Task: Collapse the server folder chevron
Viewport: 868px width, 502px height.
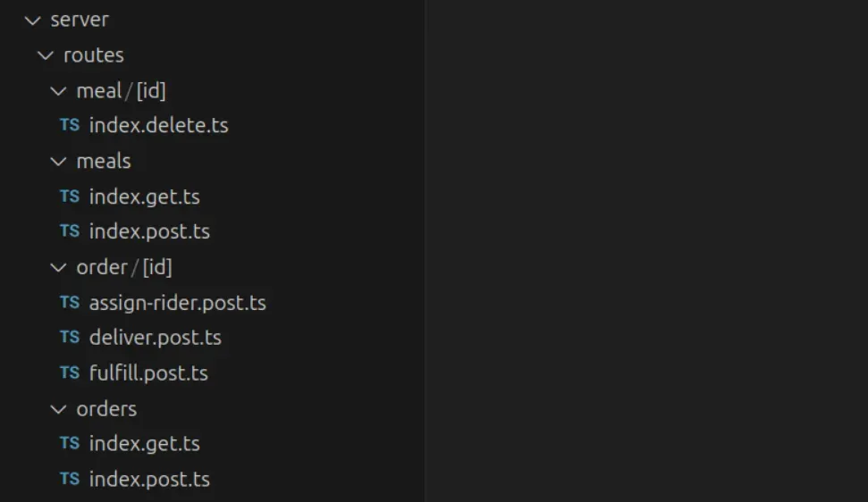Action: [x=34, y=20]
